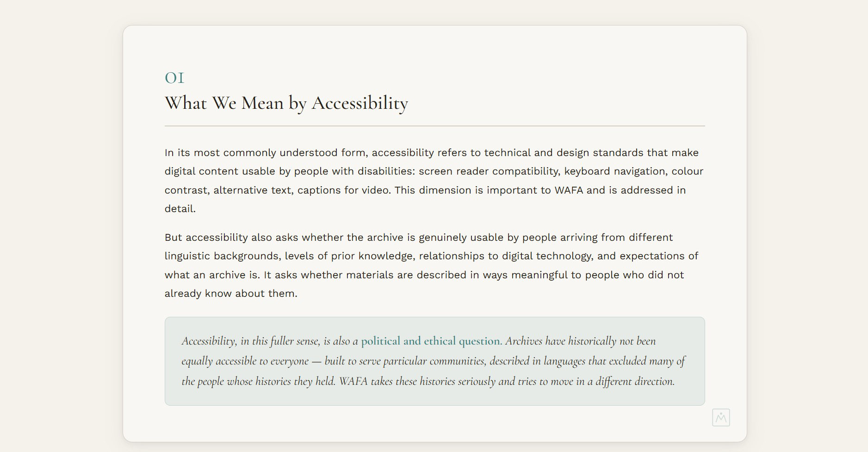Select the '01' section number

pyautogui.click(x=174, y=78)
